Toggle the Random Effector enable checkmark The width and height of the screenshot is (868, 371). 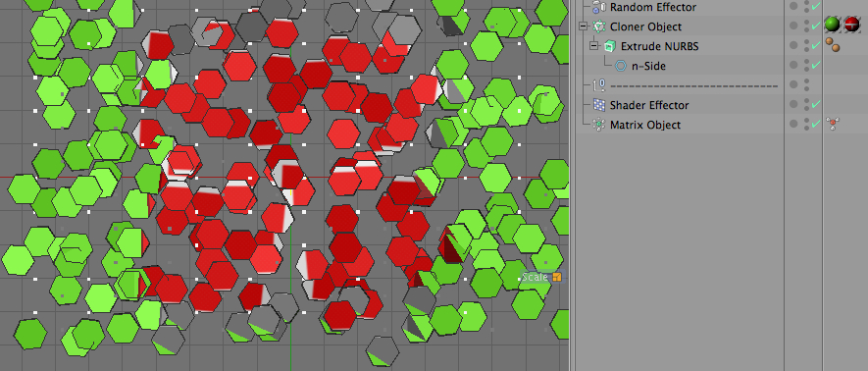tap(816, 7)
